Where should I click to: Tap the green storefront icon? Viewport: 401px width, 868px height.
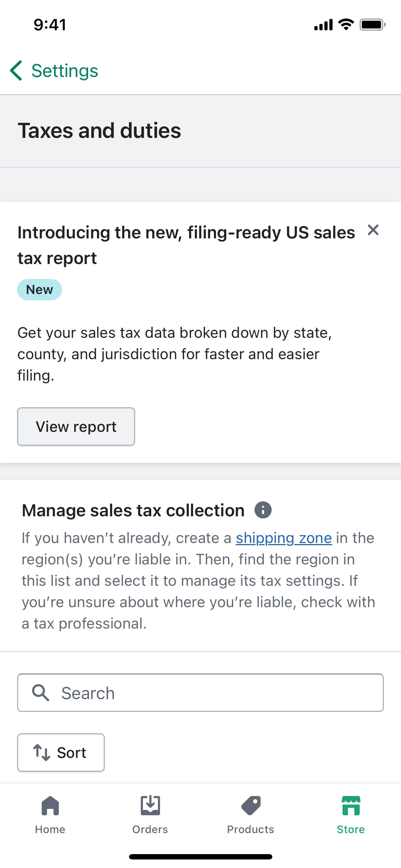coord(351,806)
